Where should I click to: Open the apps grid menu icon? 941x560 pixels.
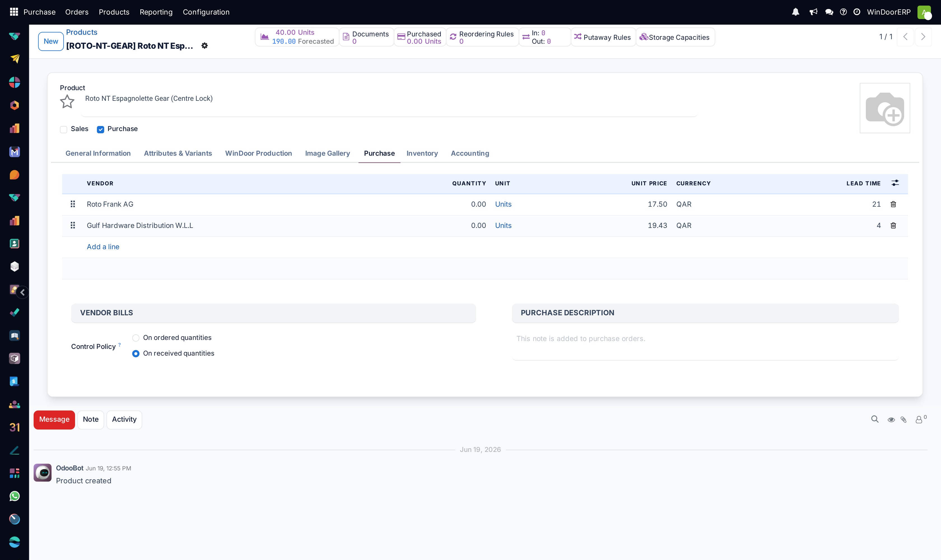(x=14, y=12)
